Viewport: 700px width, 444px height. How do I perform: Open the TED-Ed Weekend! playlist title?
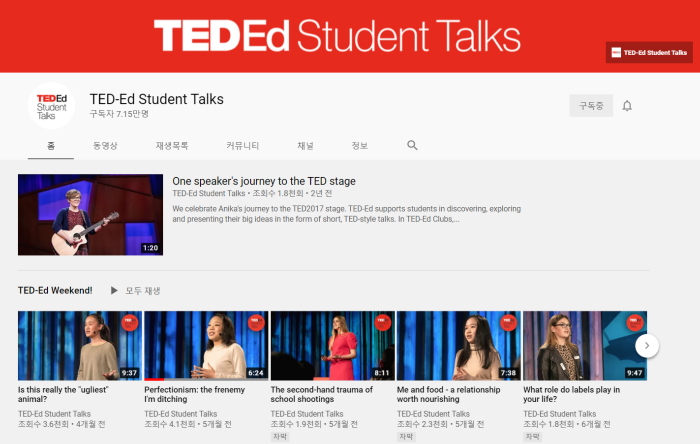coord(55,290)
